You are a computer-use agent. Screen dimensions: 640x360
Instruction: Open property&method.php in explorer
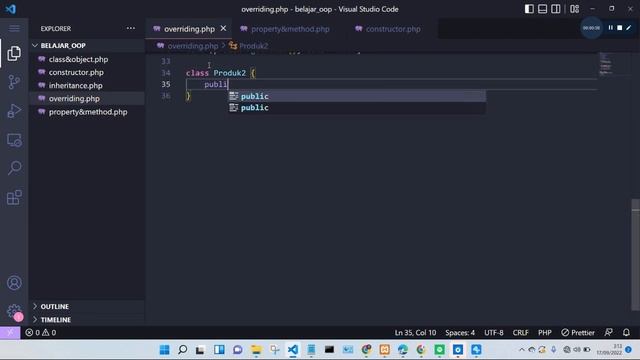click(x=87, y=112)
